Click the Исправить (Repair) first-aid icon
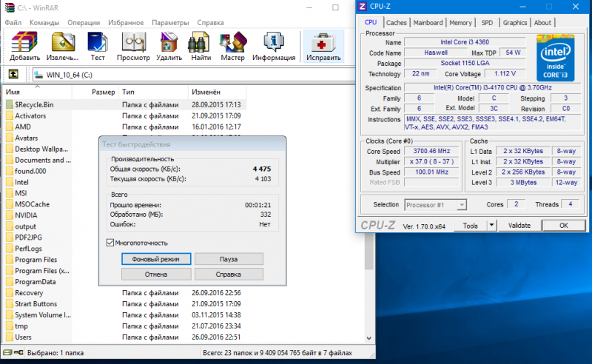The image size is (592, 364). pyautogui.click(x=324, y=46)
